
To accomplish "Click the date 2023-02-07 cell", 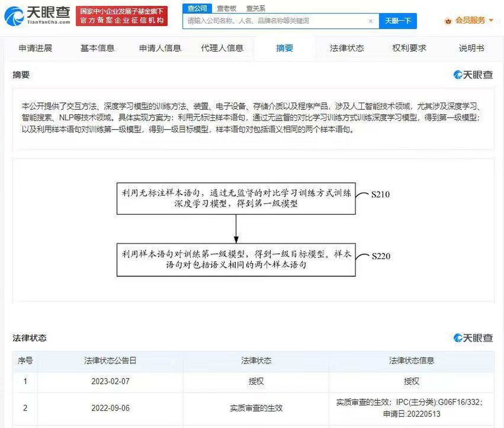I will point(110,381).
